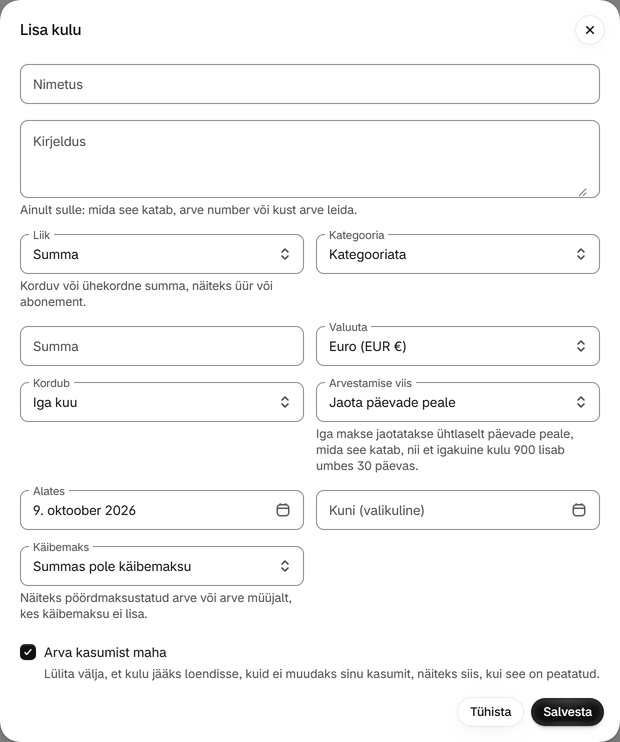Click chevron arrows in Kategooria selector

[581, 254]
